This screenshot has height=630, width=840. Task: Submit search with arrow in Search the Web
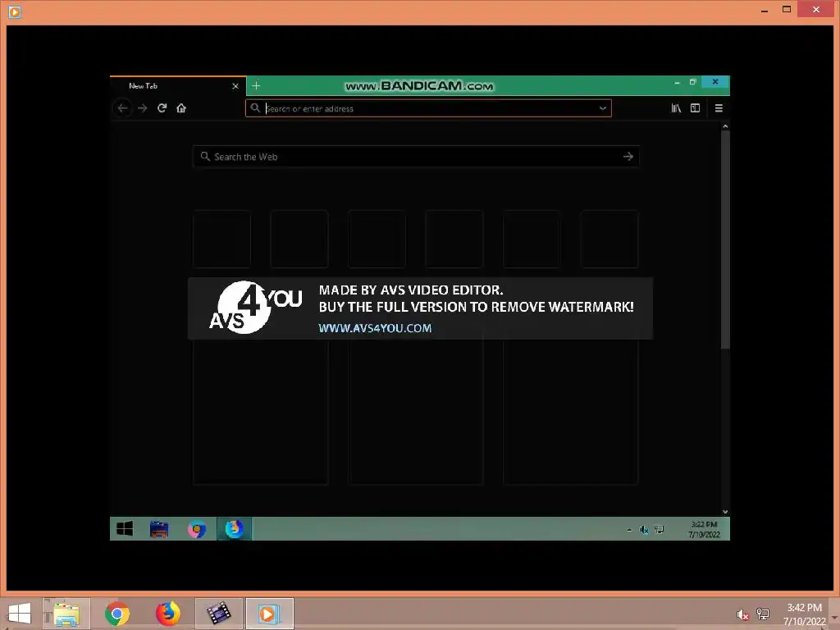(x=628, y=157)
